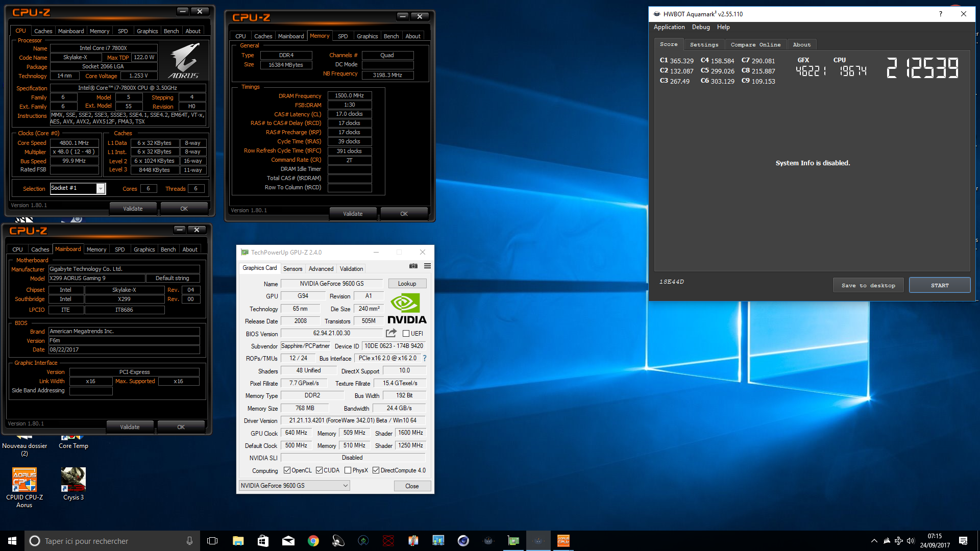The height and width of the screenshot is (551, 980).
Task: Open File Explorer from taskbar
Action: [x=238, y=541]
